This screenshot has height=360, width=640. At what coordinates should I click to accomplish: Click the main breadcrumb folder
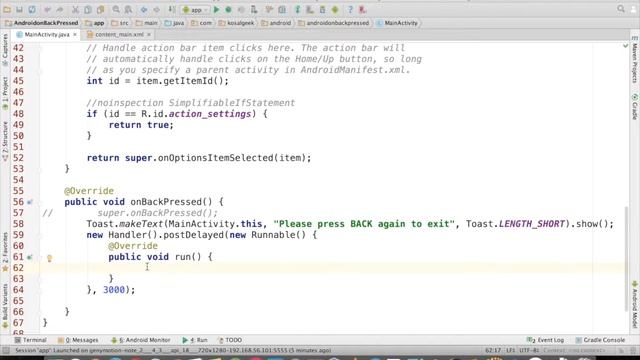pyautogui.click(x=147, y=23)
